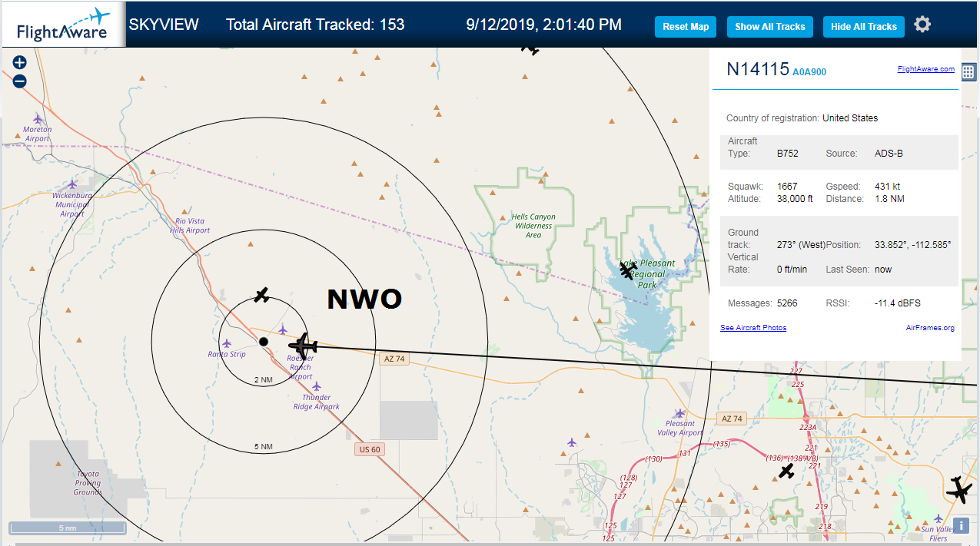980x546 pixels.
Task: Click the date and time display
Action: pyautogui.click(x=544, y=25)
